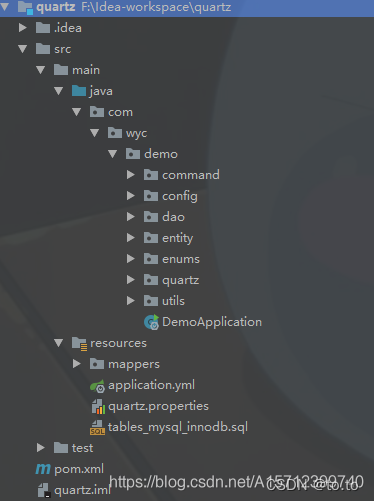Click the .idea folder icon
Screen dimensions: 374x501
[43, 28]
